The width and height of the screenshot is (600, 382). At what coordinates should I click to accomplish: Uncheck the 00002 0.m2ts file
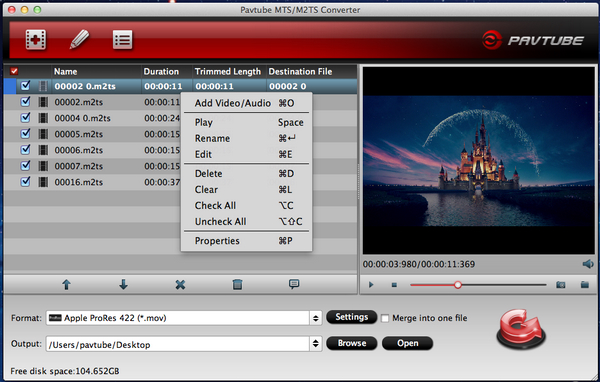tap(25, 85)
